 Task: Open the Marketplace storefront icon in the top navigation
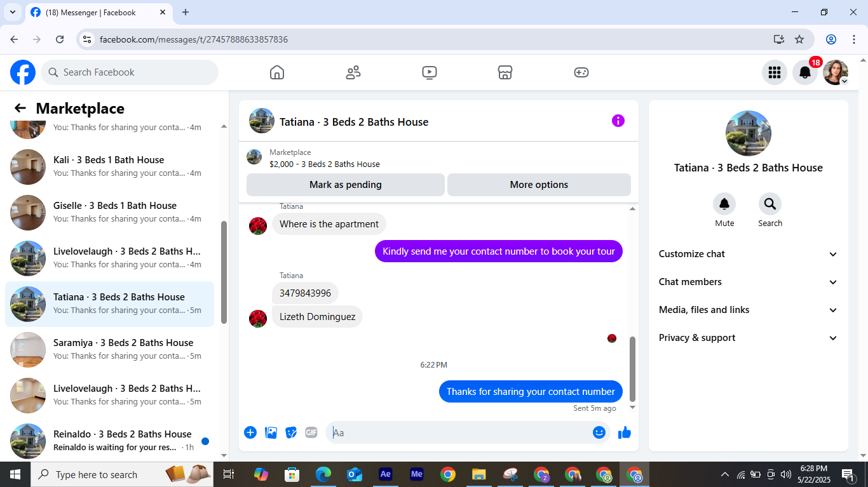(x=505, y=72)
